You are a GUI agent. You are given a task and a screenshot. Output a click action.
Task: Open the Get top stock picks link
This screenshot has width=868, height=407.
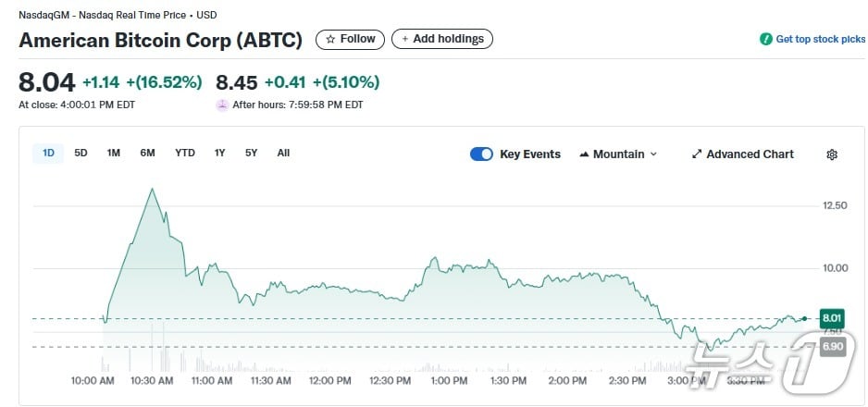(820, 39)
